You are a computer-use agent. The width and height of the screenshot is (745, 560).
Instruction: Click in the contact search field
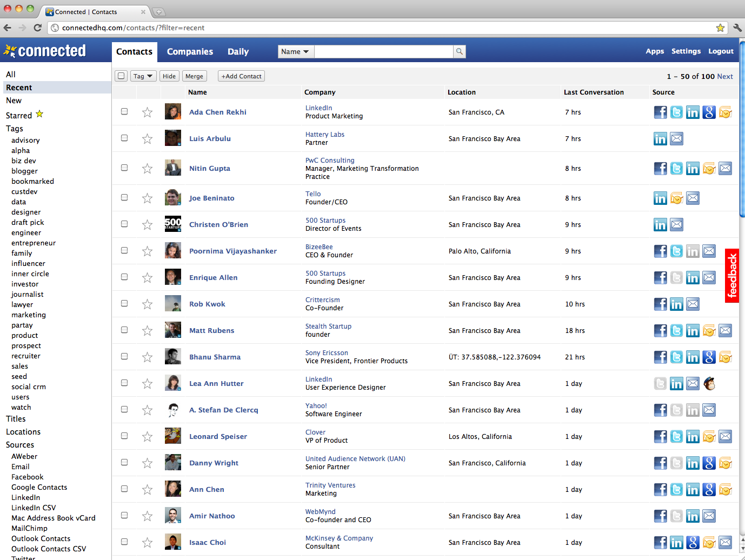[x=383, y=51]
